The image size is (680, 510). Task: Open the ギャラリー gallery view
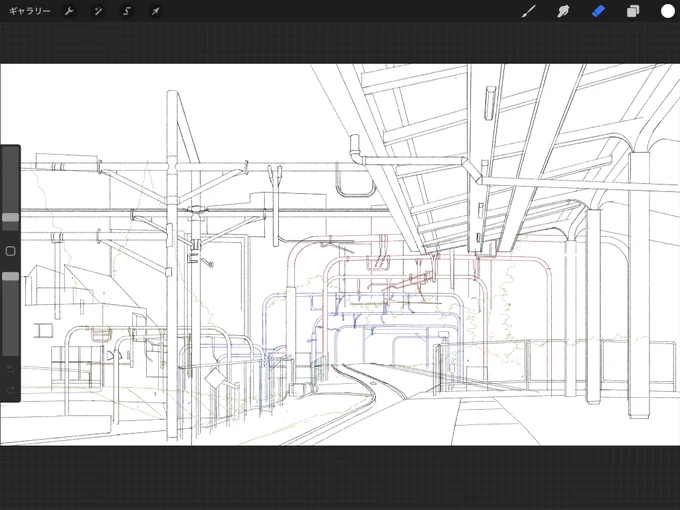(29, 11)
